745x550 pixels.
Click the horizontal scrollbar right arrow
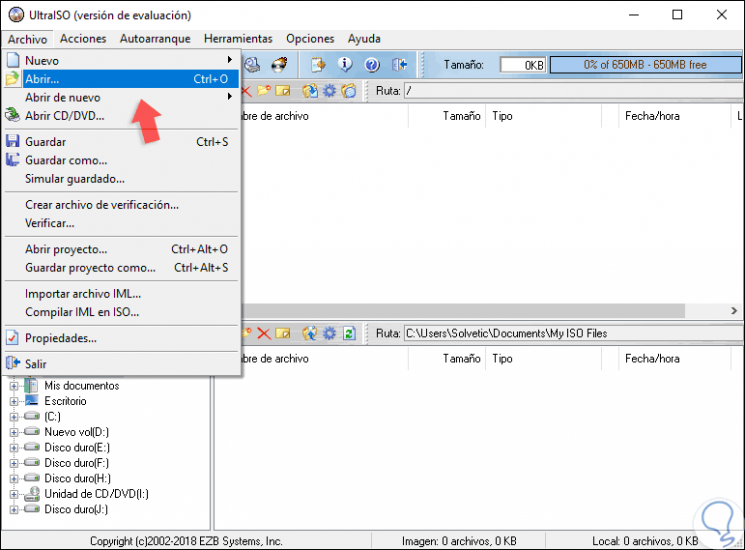point(734,311)
